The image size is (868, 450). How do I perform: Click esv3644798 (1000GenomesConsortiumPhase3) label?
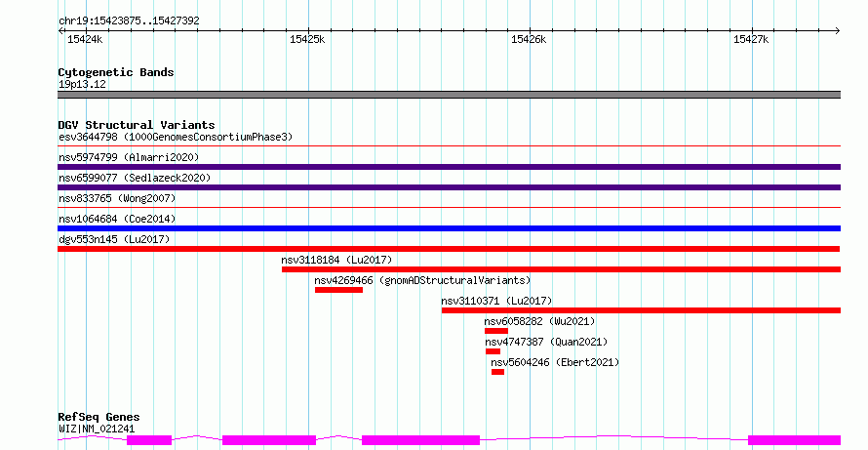[176, 137]
